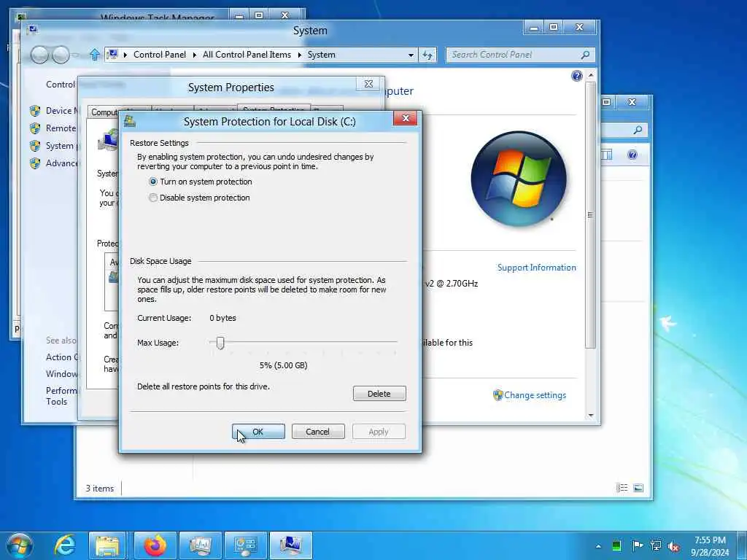The image size is (747, 560).
Task: Click System protection shield icon in sidebar
Action: [35, 146]
